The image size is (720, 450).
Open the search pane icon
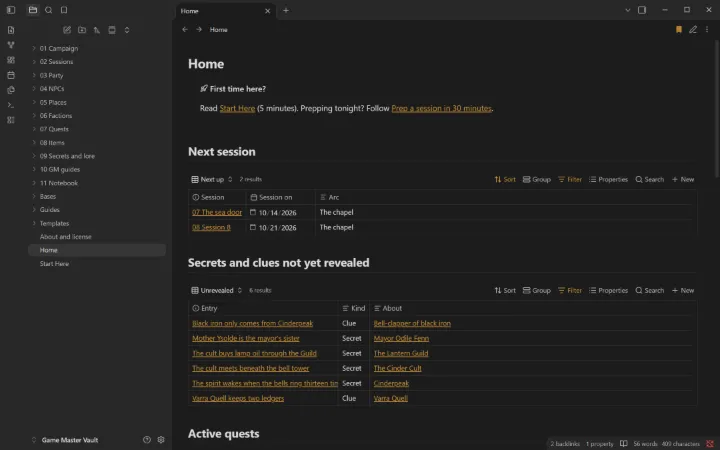click(48, 10)
